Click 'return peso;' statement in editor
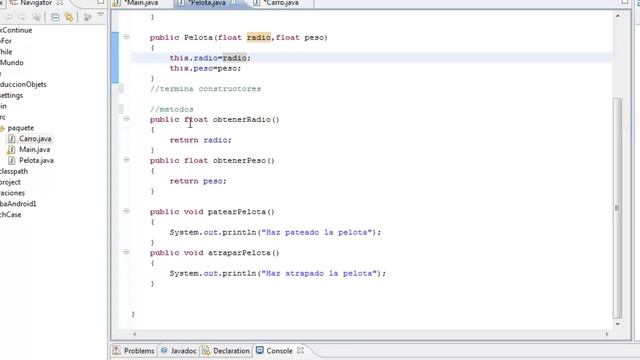640x360 pixels. pyautogui.click(x=198, y=181)
